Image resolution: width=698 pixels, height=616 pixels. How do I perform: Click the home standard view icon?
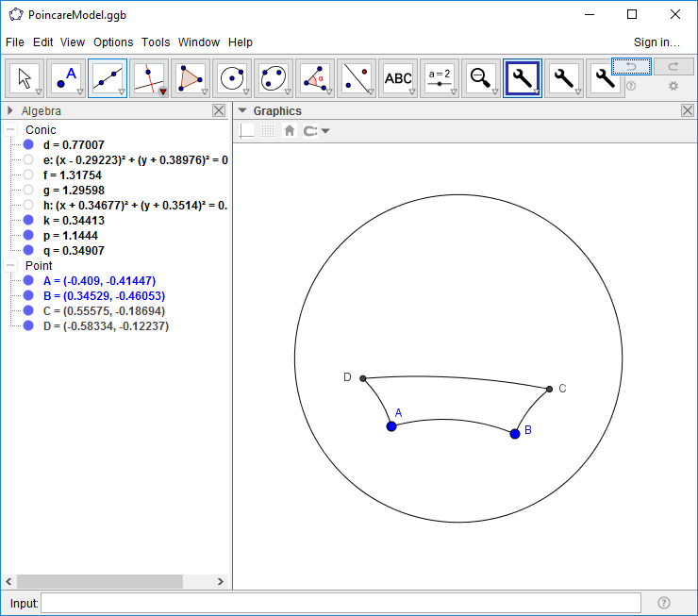[x=290, y=131]
